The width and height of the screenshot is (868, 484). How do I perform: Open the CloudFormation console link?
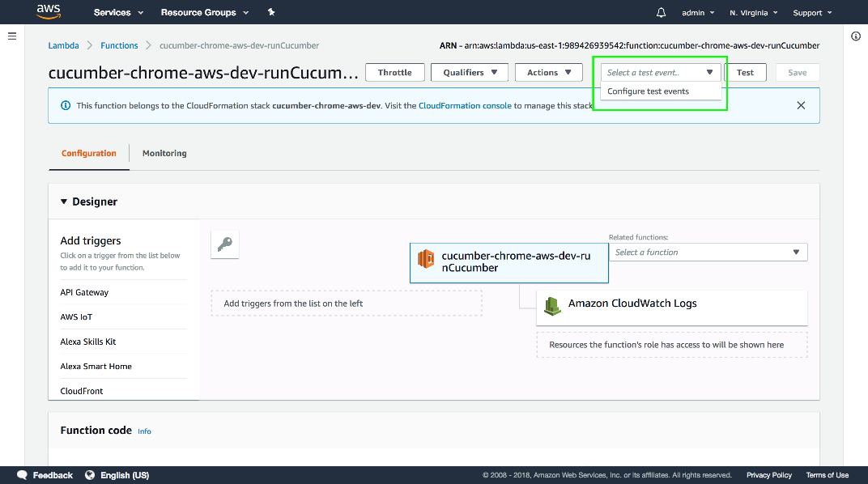point(465,106)
